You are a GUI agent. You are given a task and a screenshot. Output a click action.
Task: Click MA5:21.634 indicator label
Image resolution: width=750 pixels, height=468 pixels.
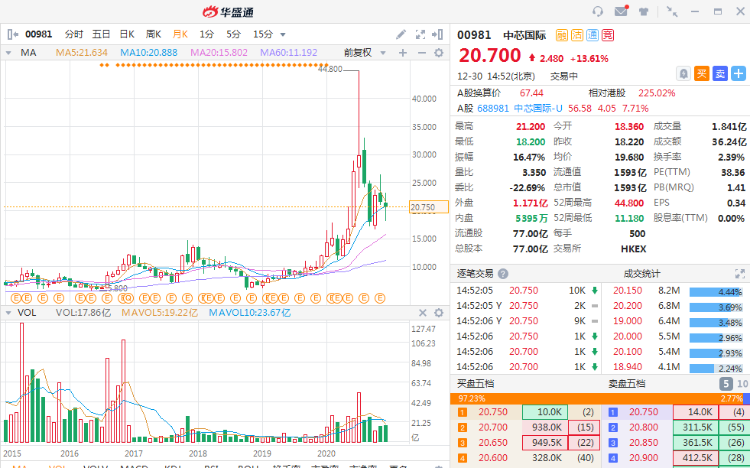pyautogui.click(x=81, y=53)
